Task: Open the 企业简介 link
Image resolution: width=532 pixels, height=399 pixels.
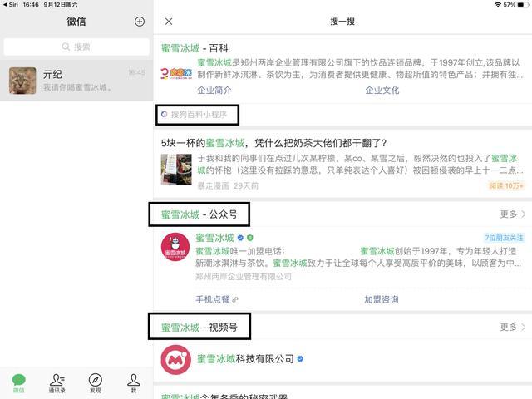Action: (214, 91)
